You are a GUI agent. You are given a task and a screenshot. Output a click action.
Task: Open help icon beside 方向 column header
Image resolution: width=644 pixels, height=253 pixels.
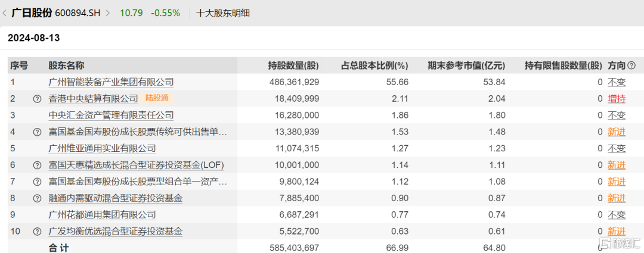[631, 65]
